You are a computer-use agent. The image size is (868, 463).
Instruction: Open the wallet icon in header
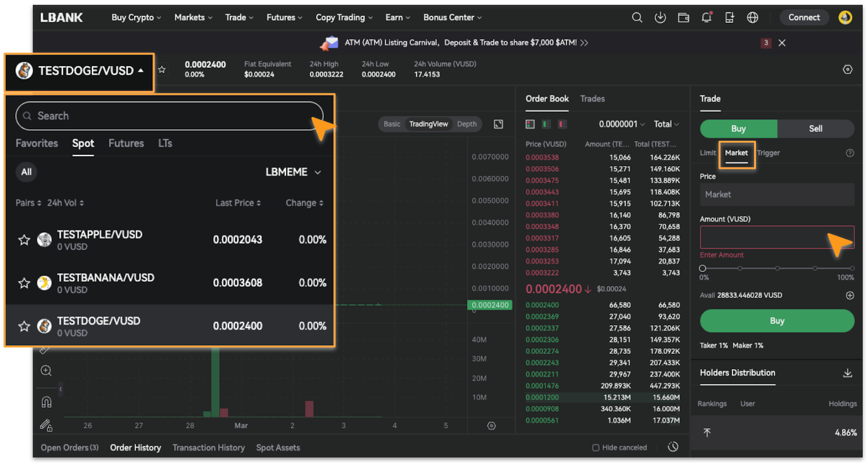[684, 17]
